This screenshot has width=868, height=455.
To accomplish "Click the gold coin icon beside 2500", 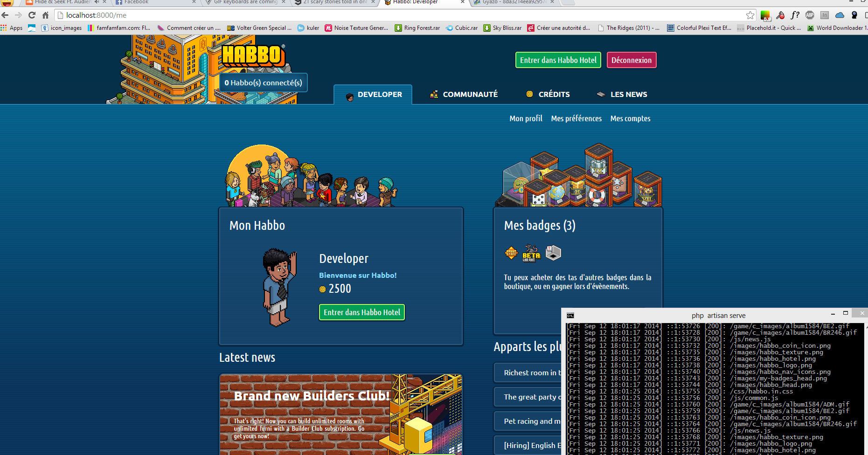I will (x=322, y=290).
